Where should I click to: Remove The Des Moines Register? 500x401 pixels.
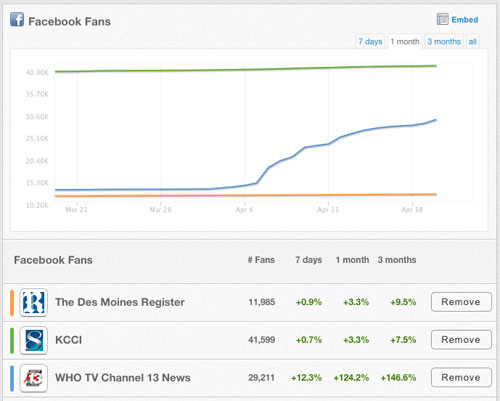pyautogui.click(x=461, y=302)
